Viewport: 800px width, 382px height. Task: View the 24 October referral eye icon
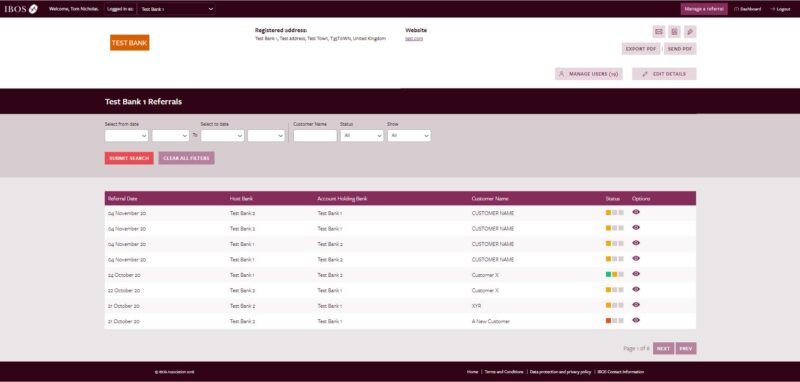click(x=636, y=274)
